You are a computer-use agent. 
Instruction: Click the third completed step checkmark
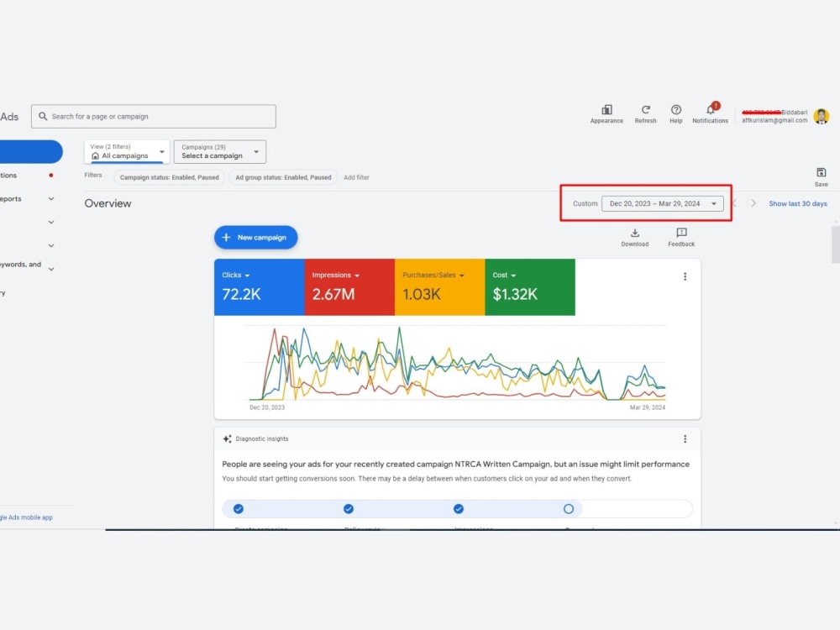(459, 509)
